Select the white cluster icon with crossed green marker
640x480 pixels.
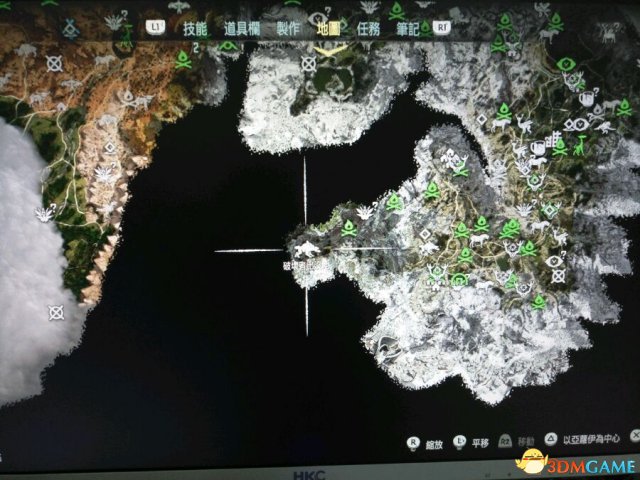click(x=456, y=162)
